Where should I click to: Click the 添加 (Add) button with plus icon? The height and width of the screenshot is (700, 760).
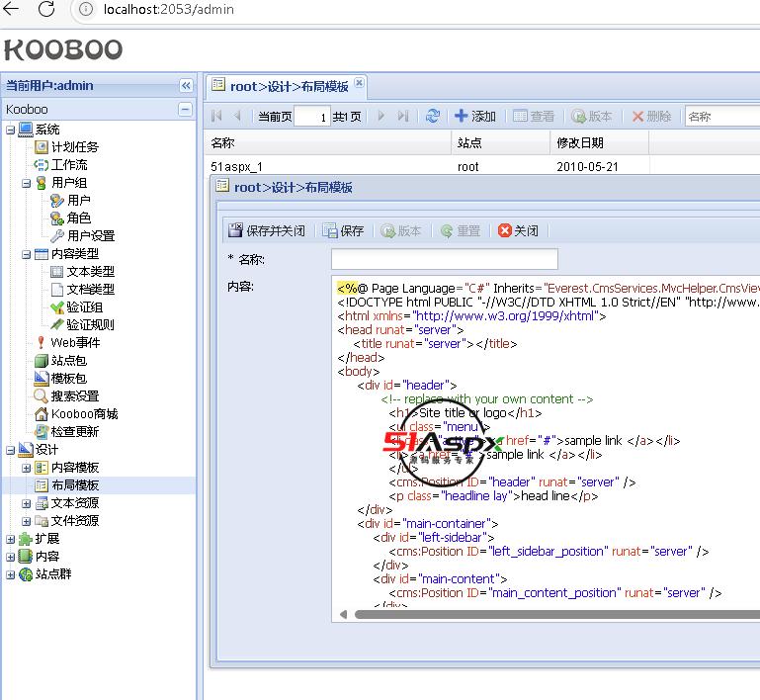click(474, 116)
